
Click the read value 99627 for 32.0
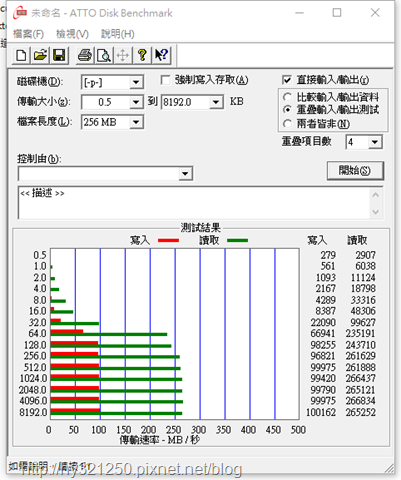(363, 323)
